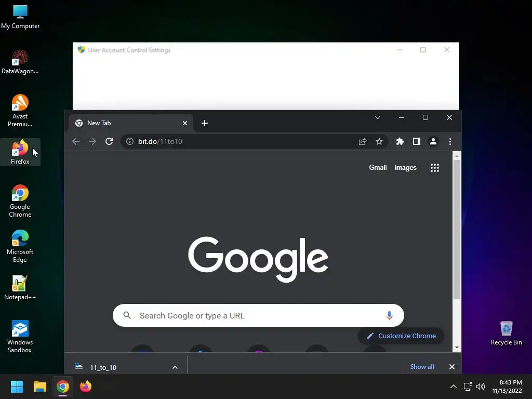Expand 11_to_10 download options
532x399 pixels.
pyautogui.click(x=175, y=367)
